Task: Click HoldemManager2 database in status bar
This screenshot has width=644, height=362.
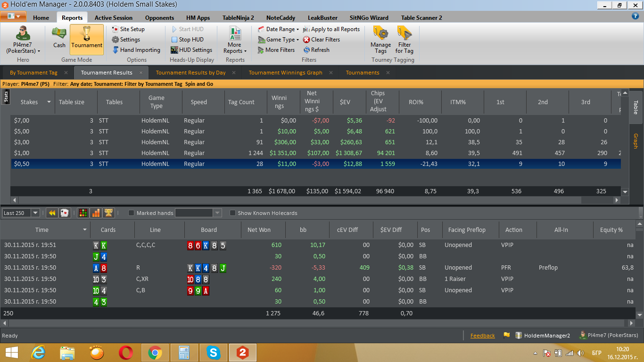Action: coord(543,336)
